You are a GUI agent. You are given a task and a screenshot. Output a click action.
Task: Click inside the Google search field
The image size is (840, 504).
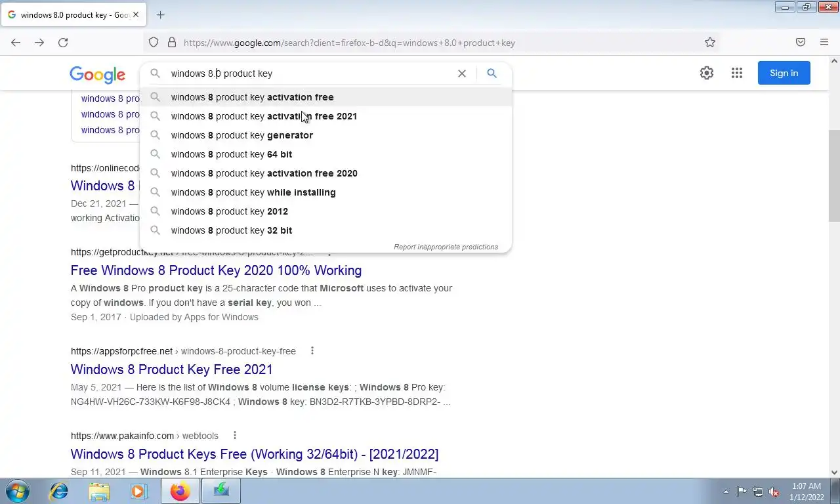pos(308,73)
